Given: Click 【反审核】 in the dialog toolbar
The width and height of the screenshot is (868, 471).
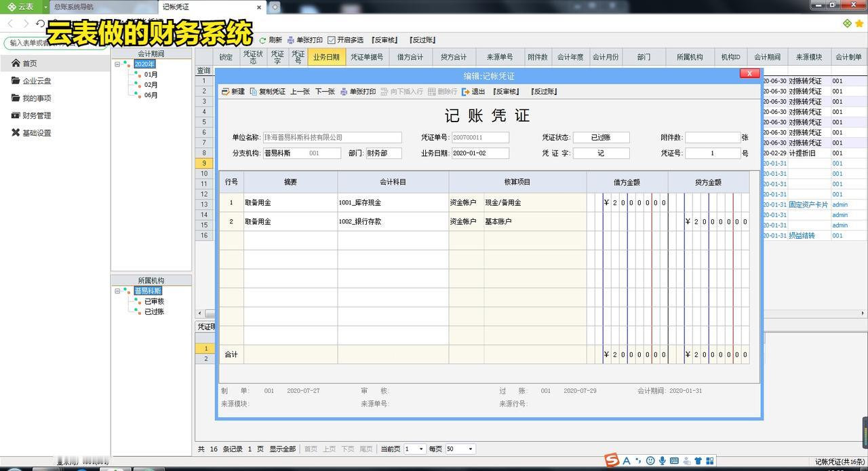Looking at the screenshot, I should click(x=506, y=92).
